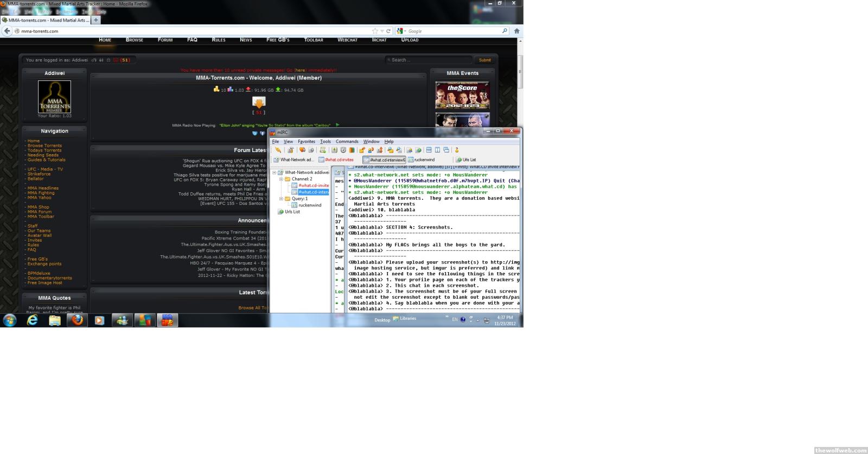The width and height of the screenshot is (868, 454).
Task: Bookmark page with the star icon
Action: (x=375, y=31)
